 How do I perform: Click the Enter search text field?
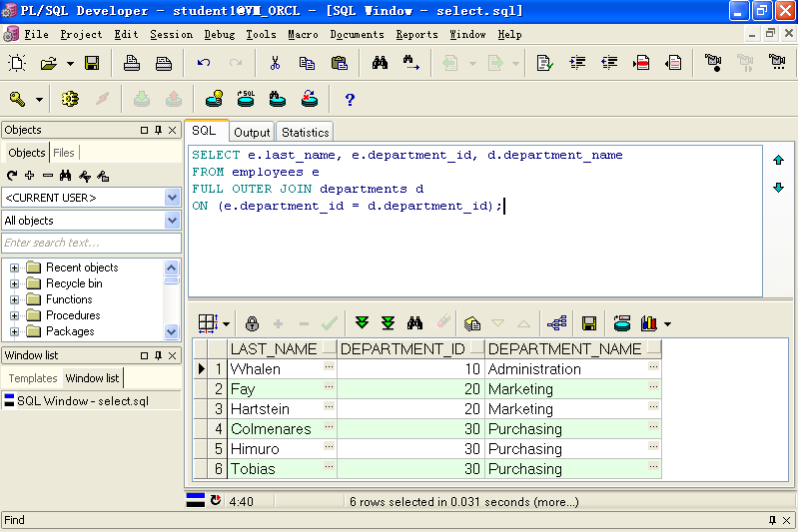[x=91, y=243]
